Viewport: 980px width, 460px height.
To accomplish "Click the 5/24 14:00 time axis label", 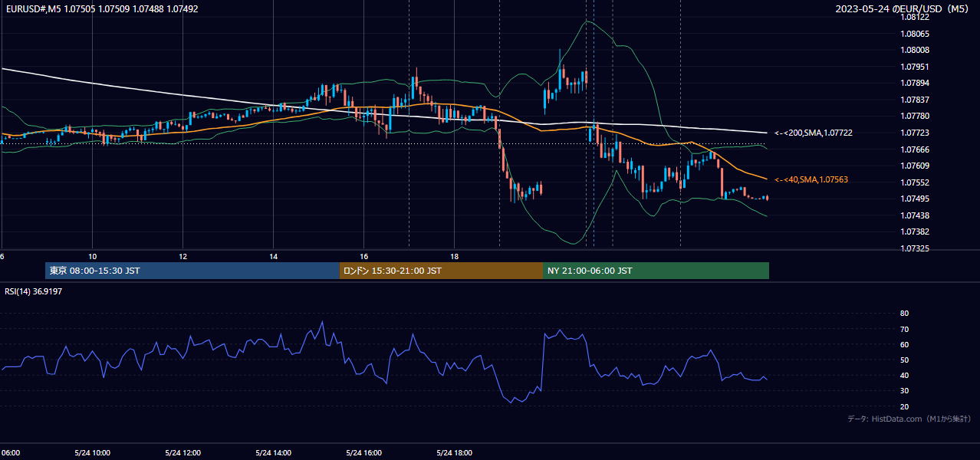I will pyautogui.click(x=274, y=452).
